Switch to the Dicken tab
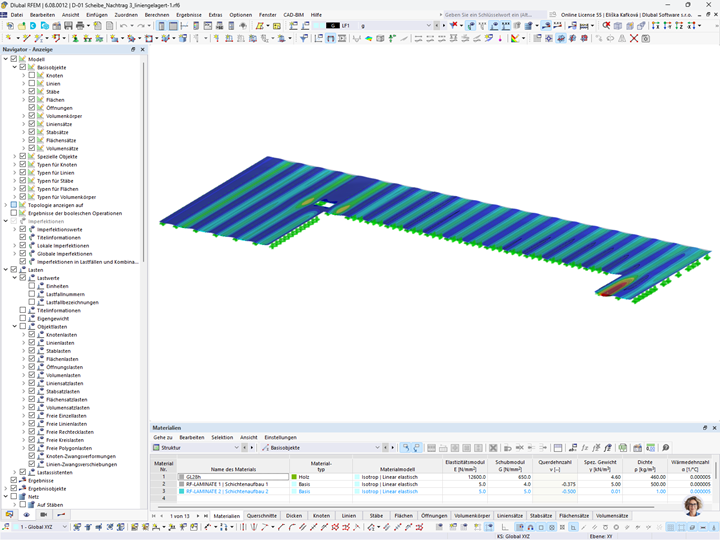The height and width of the screenshot is (540, 720). 294,516
